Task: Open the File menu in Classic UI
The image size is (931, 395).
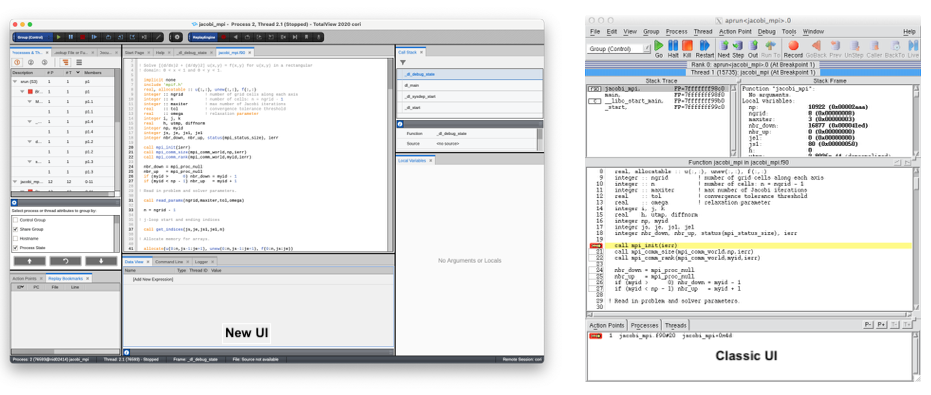Action: point(595,31)
